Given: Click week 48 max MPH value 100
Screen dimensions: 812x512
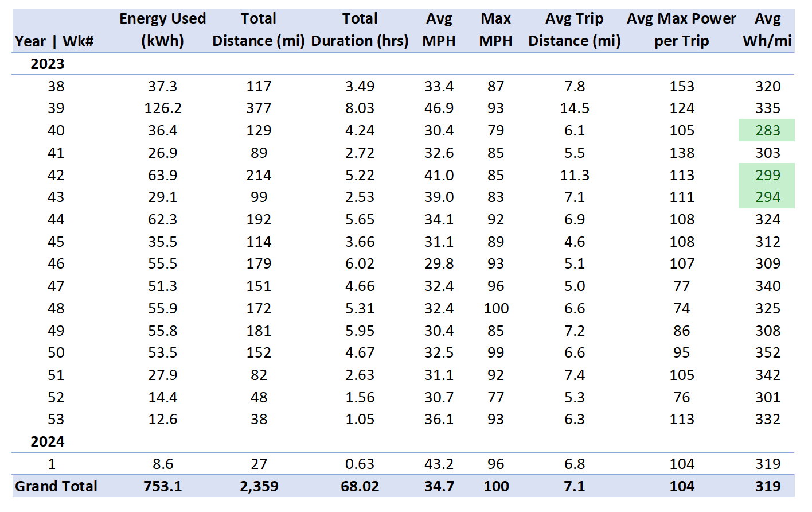Looking at the screenshot, I should tap(496, 308).
